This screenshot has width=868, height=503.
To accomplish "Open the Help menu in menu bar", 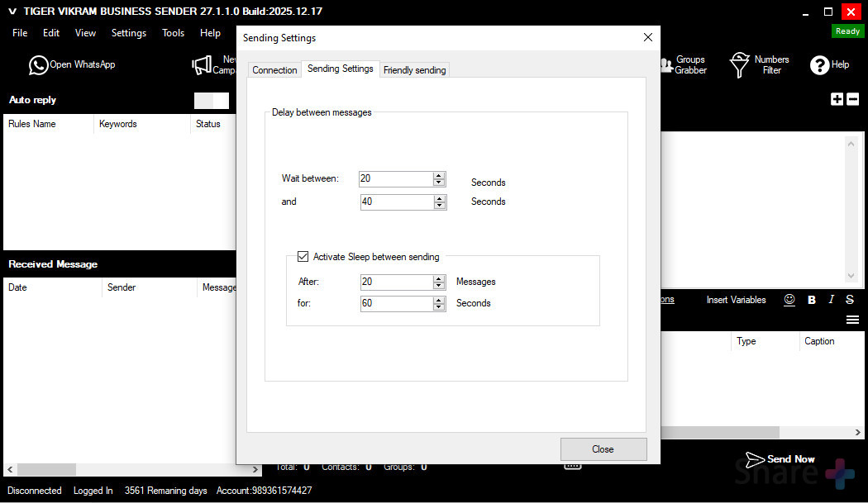I will click(x=210, y=33).
